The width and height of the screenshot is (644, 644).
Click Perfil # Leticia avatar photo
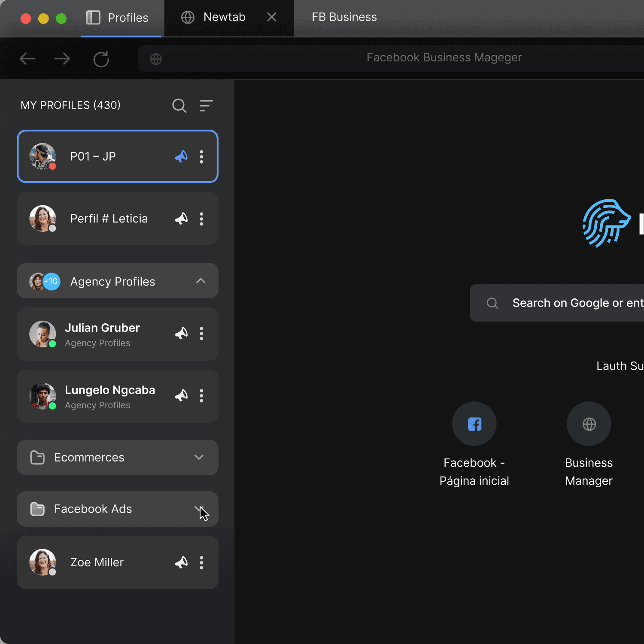43,219
